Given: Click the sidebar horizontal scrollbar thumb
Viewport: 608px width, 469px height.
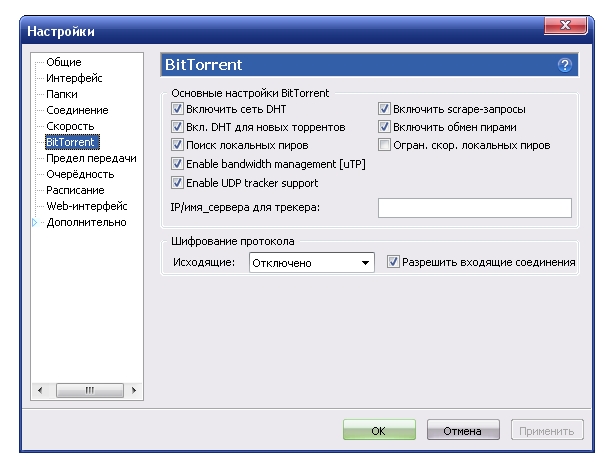Looking at the screenshot, I should 90,390.
